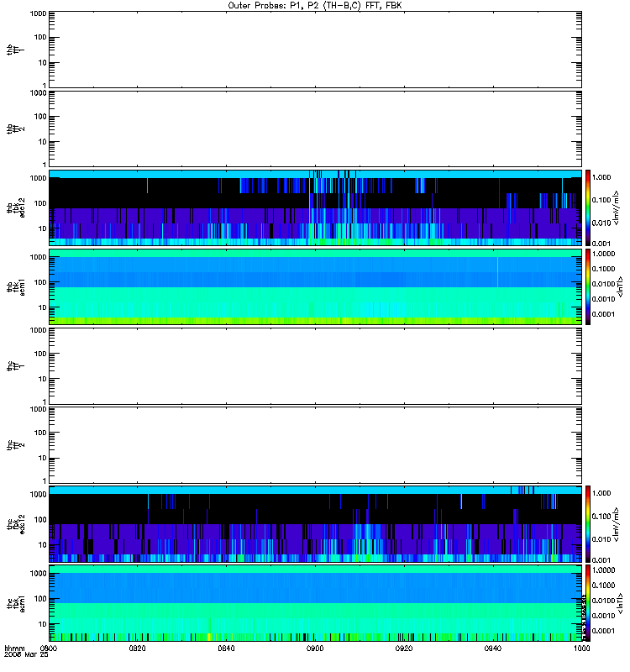
Task: Click the 'thb fbk scm1' y-axis panel label
Action: click(x=15, y=286)
